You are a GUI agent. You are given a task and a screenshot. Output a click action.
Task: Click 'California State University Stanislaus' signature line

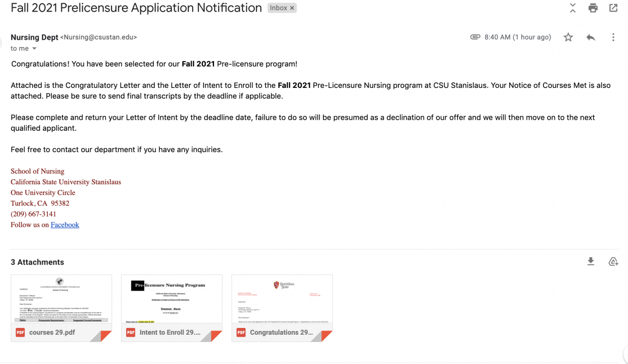point(65,182)
